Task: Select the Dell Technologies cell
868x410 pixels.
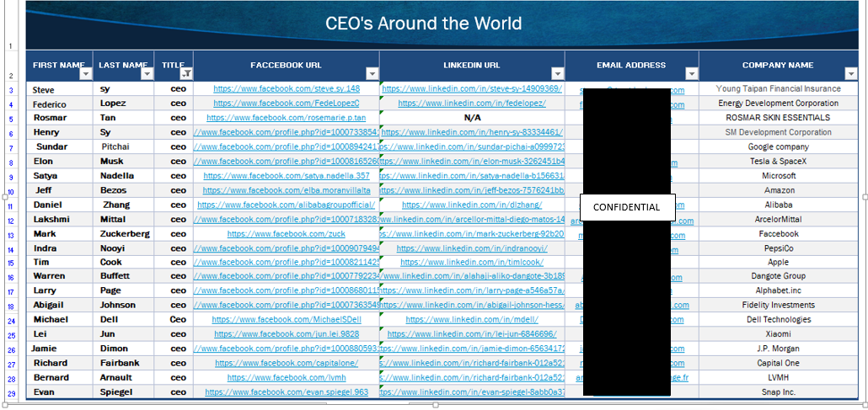Action: [778, 319]
